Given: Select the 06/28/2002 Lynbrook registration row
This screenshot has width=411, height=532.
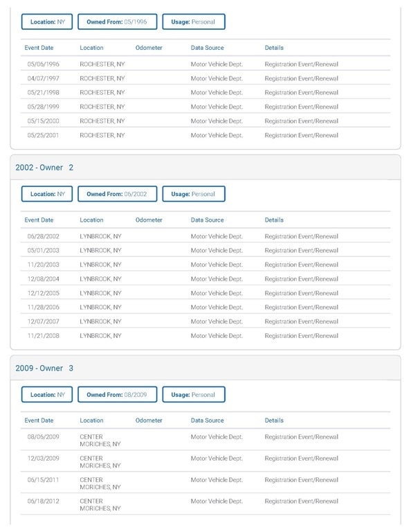Looking at the screenshot, I should 205,236.
